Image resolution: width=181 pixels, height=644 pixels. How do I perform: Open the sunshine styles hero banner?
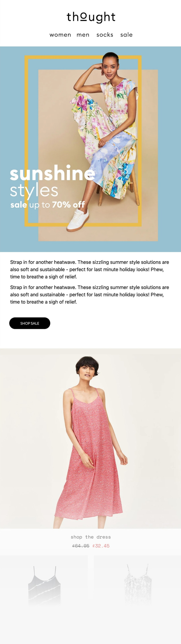click(x=90, y=149)
